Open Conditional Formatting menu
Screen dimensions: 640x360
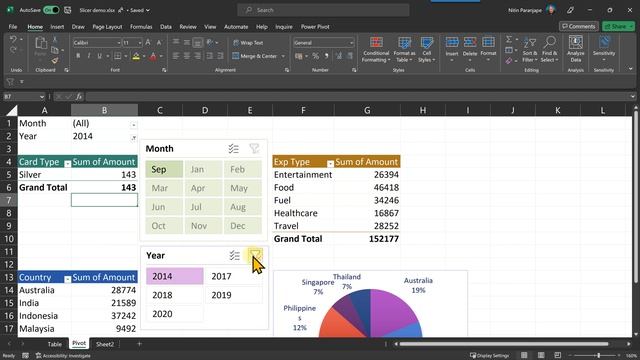(x=376, y=49)
